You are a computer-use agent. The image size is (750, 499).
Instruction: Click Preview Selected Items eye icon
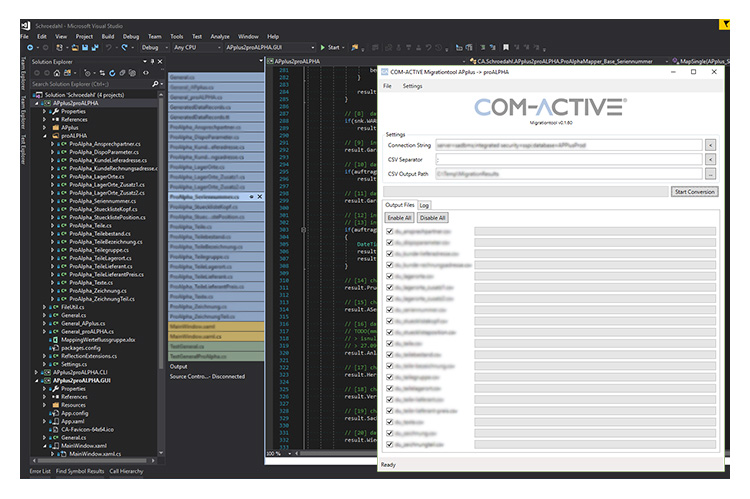pyautogui.click(x=146, y=73)
